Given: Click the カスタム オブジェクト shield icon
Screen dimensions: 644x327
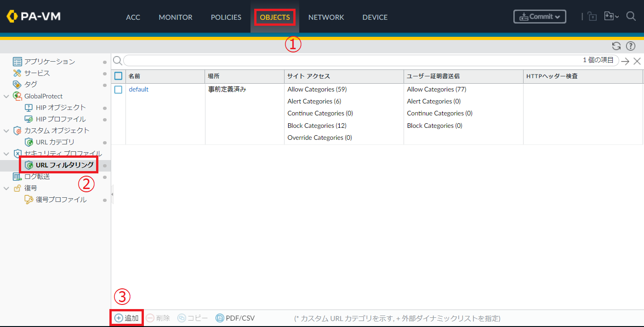Looking at the screenshot, I should tap(17, 131).
